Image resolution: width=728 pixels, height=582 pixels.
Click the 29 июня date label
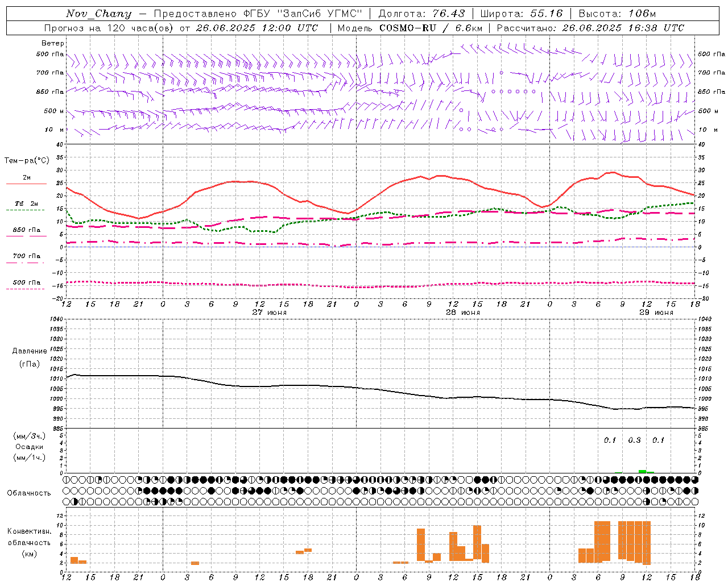(x=656, y=313)
